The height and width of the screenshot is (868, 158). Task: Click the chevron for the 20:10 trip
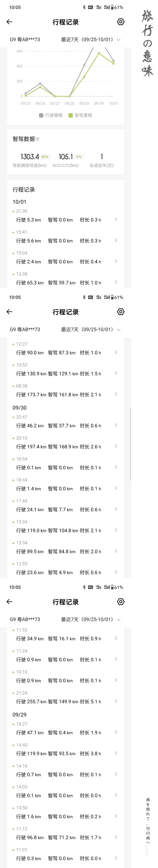(116, 446)
